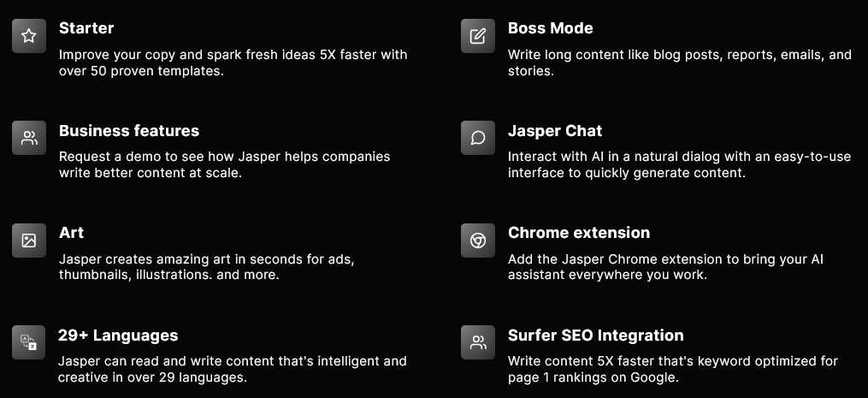Click the 'over 50 proven templates' description

[x=141, y=71]
